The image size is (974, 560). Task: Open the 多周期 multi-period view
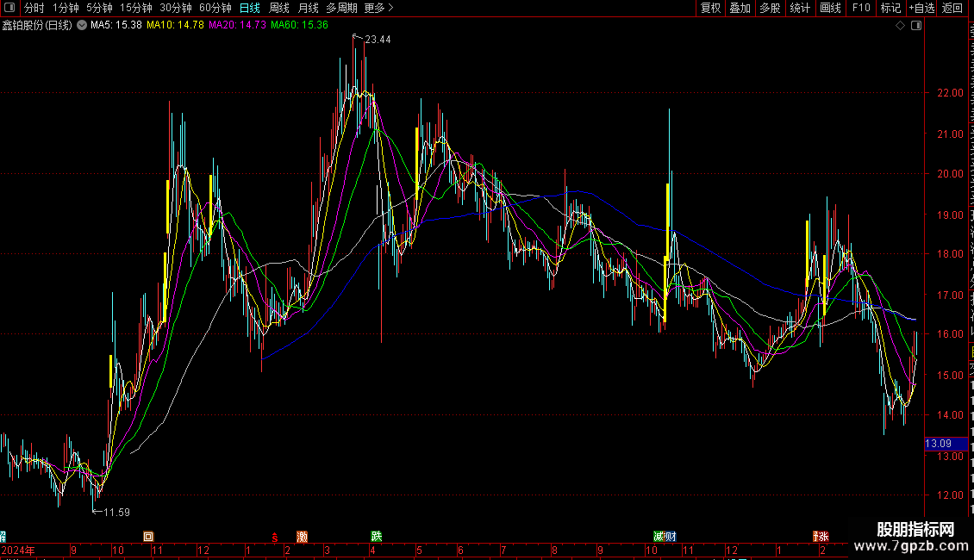click(341, 8)
